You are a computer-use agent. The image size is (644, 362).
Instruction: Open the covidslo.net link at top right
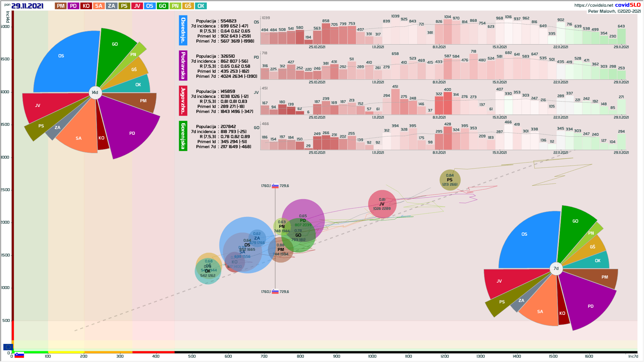pyautogui.click(x=593, y=5)
